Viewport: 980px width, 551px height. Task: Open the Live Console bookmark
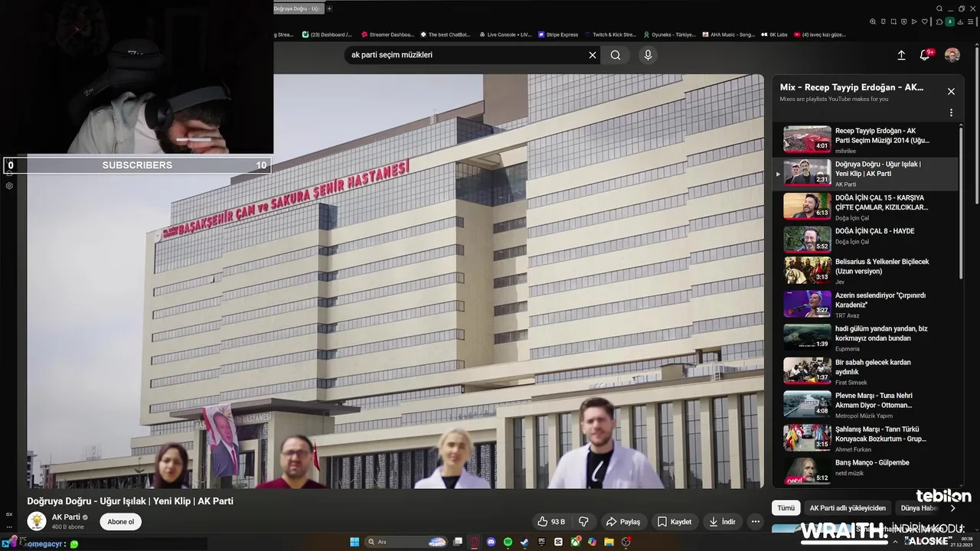(x=505, y=34)
